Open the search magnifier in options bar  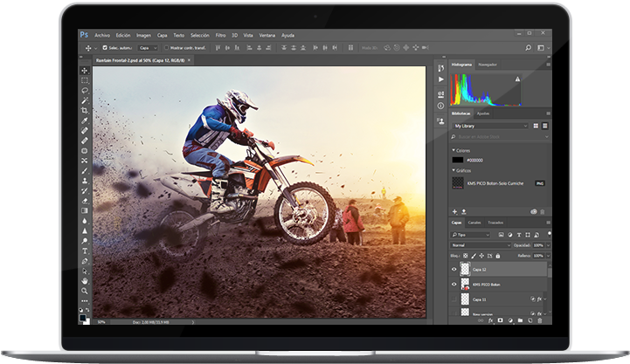point(529,48)
